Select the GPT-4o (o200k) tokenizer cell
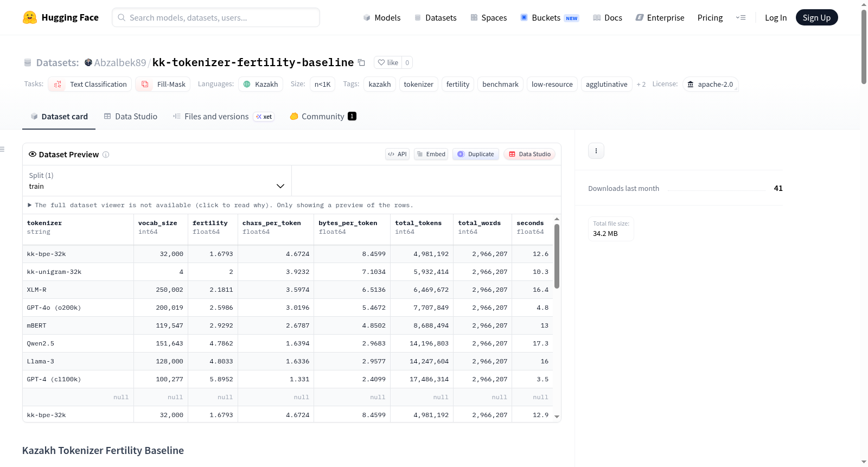 coord(78,308)
